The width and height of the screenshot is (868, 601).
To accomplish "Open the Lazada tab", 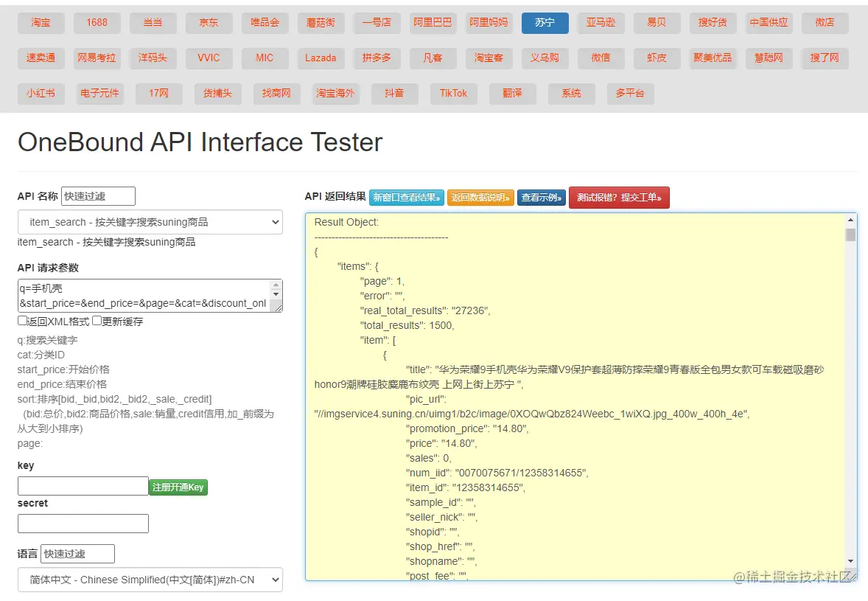I will [321, 58].
